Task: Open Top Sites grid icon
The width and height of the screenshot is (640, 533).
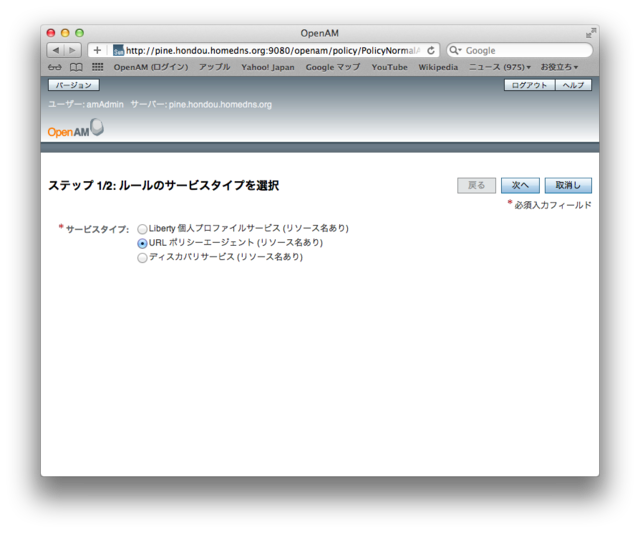Action: click(x=98, y=67)
